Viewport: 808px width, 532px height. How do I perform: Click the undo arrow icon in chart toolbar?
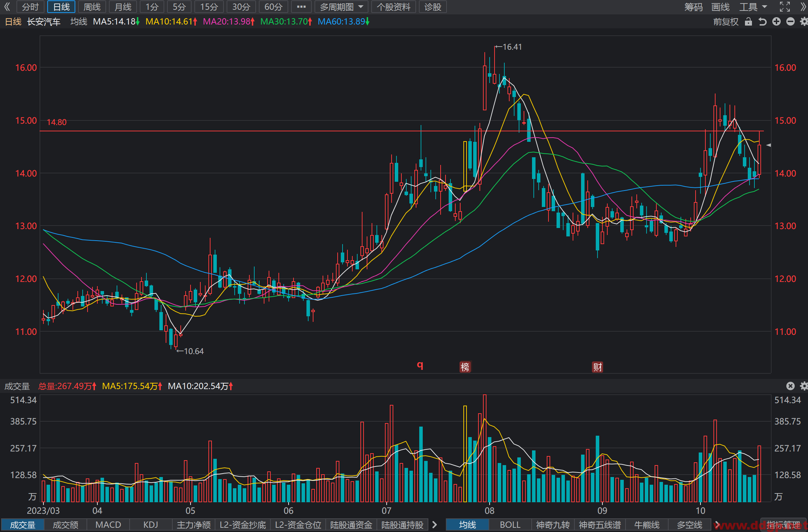[x=762, y=22]
